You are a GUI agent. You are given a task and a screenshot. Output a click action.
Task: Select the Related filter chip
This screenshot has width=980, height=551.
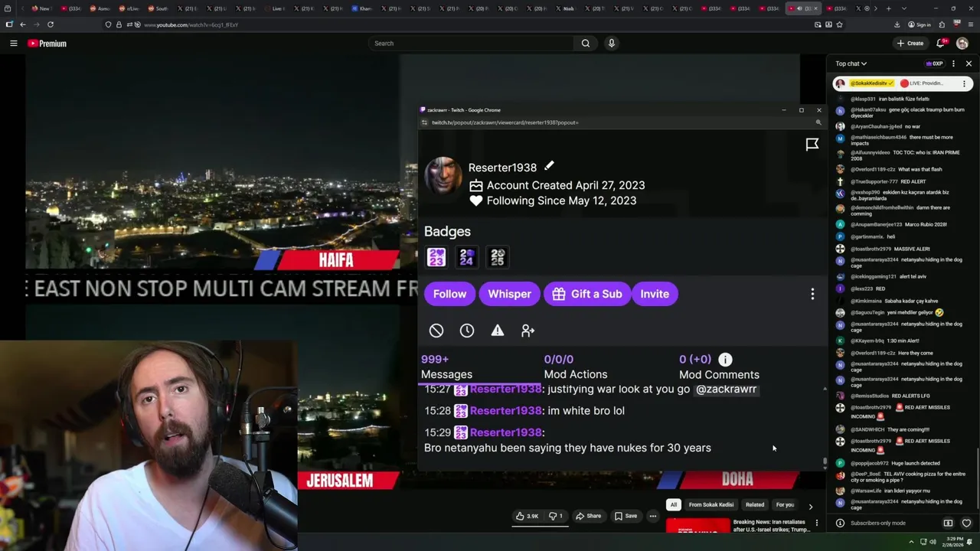(x=755, y=505)
